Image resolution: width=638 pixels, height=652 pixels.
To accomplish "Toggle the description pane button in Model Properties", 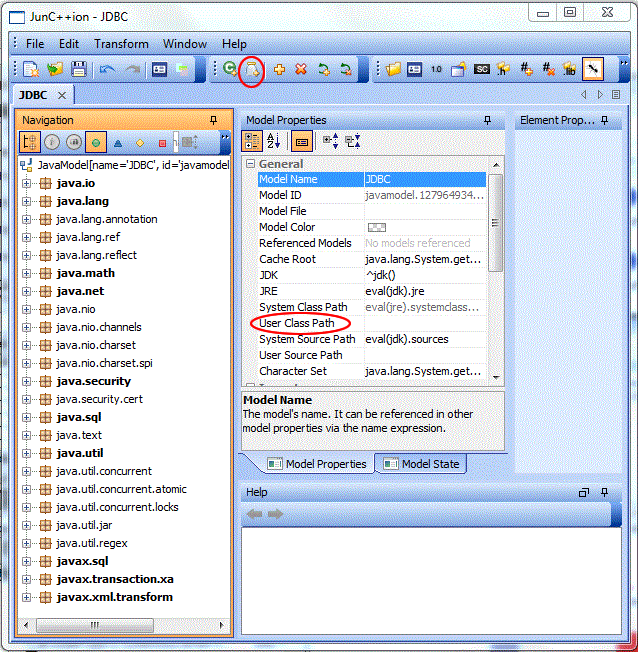I will [302, 142].
